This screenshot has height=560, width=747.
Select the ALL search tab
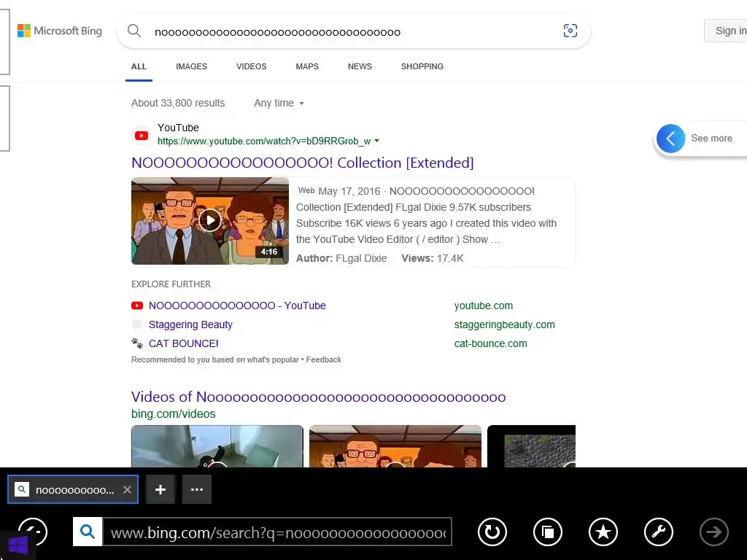tap(139, 66)
